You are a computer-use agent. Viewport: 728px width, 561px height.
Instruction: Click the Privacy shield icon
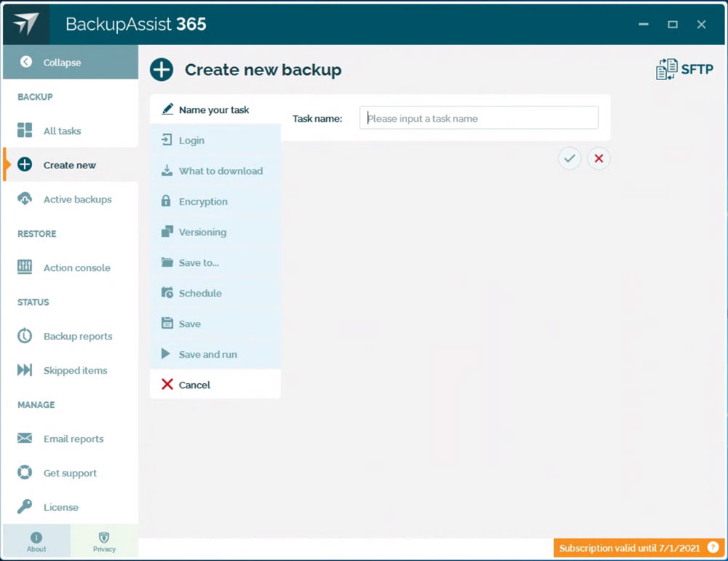coord(104,537)
